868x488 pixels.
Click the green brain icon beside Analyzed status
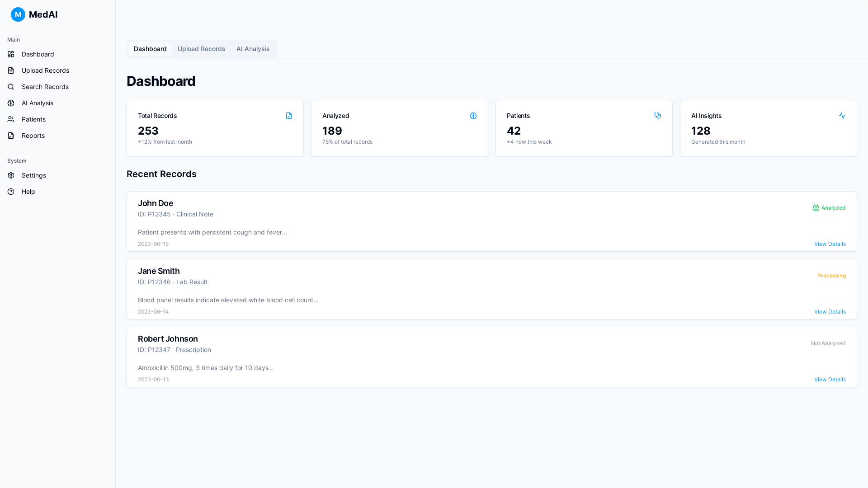[816, 208]
